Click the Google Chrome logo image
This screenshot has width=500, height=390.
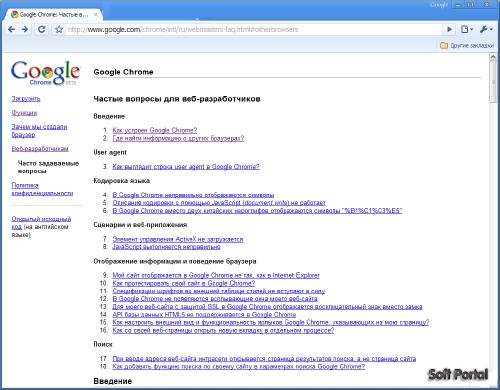click(x=45, y=73)
